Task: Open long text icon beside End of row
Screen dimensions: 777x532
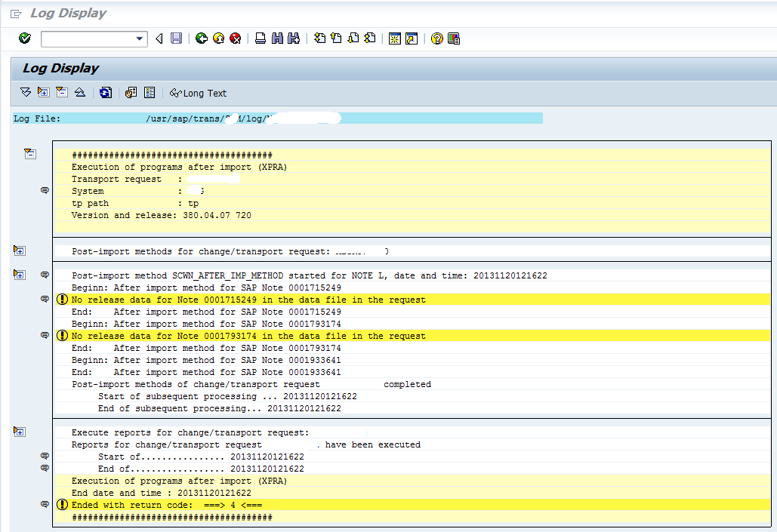Action: pos(45,468)
